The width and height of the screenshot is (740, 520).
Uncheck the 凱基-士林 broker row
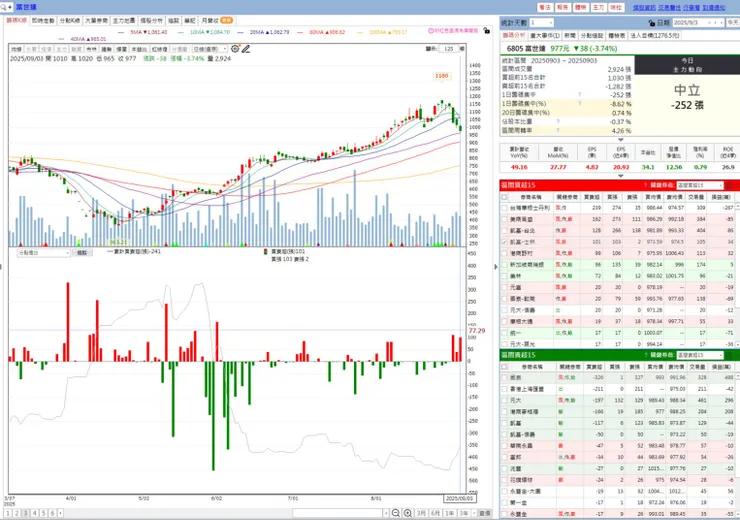click(x=505, y=242)
